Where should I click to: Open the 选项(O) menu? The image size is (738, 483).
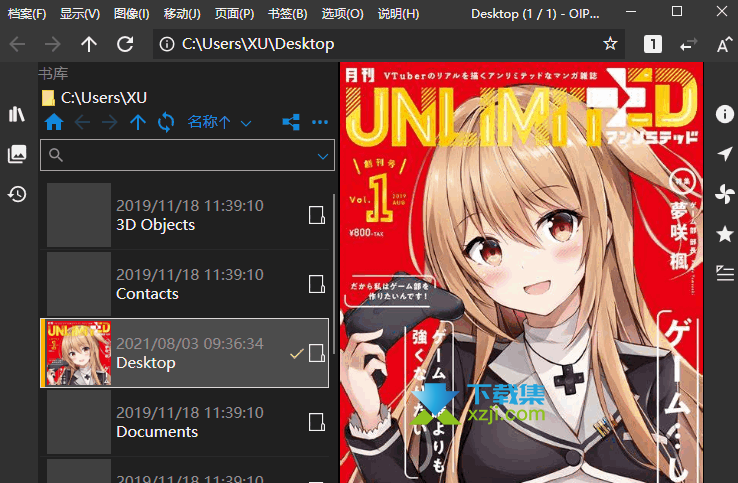point(343,14)
